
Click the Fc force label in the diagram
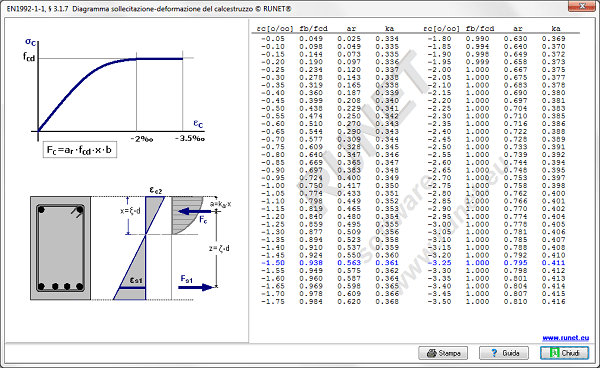pyautogui.click(x=203, y=220)
